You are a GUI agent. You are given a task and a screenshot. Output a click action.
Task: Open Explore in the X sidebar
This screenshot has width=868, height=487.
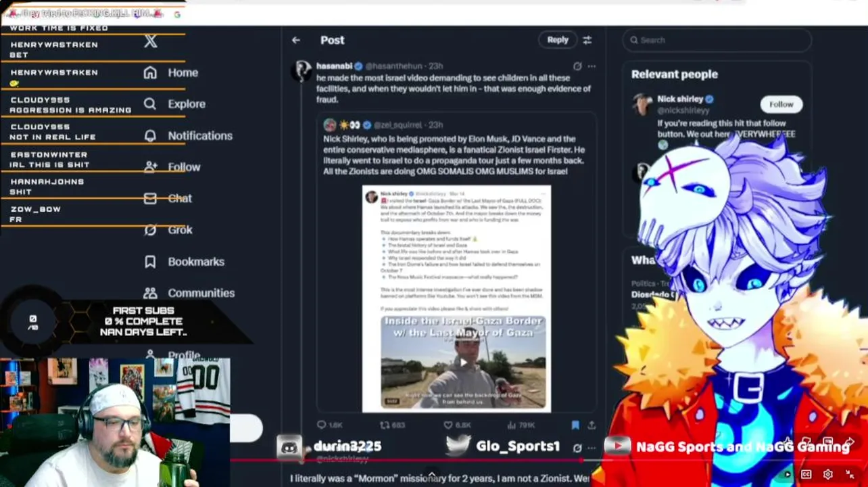[x=174, y=103]
